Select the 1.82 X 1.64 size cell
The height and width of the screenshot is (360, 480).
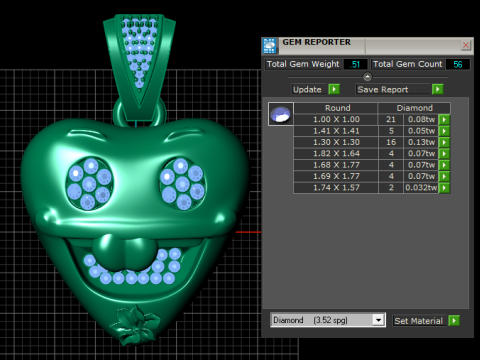coord(336,153)
